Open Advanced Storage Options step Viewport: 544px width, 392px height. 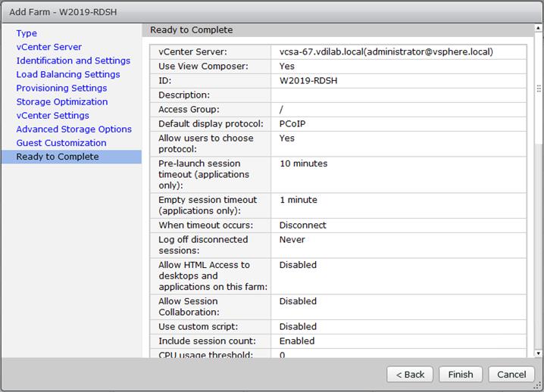point(74,129)
